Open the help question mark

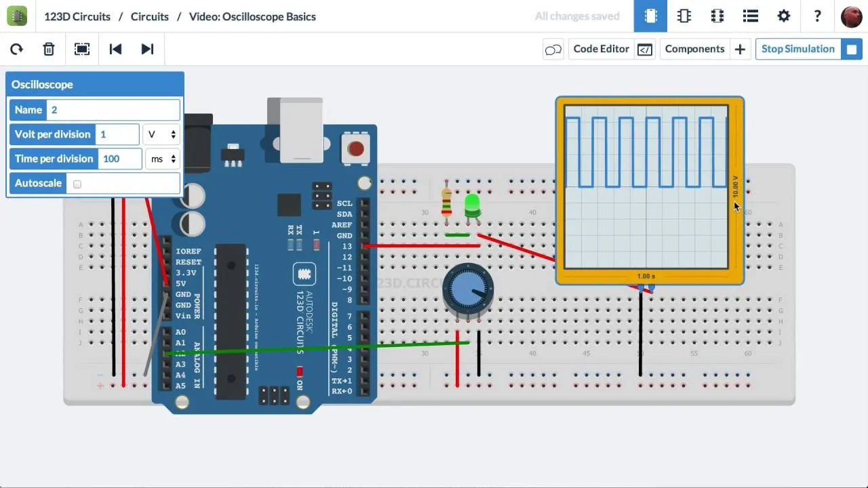[817, 16]
